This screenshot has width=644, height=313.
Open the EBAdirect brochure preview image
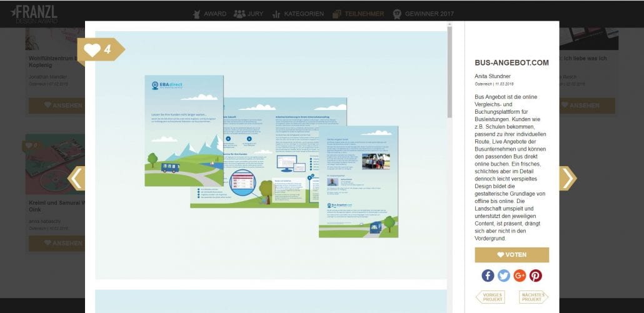point(271,155)
